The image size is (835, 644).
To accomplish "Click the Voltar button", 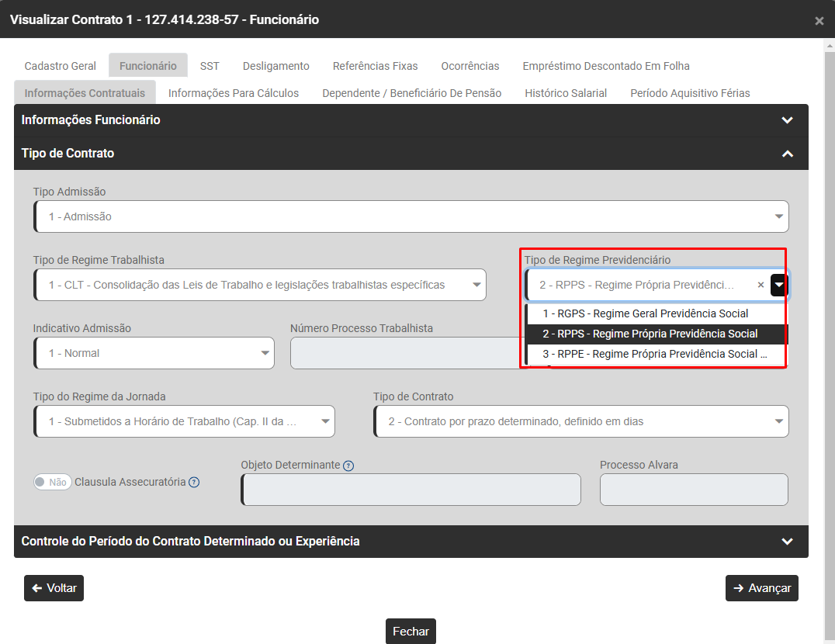I will pyautogui.click(x=54, y=588).
